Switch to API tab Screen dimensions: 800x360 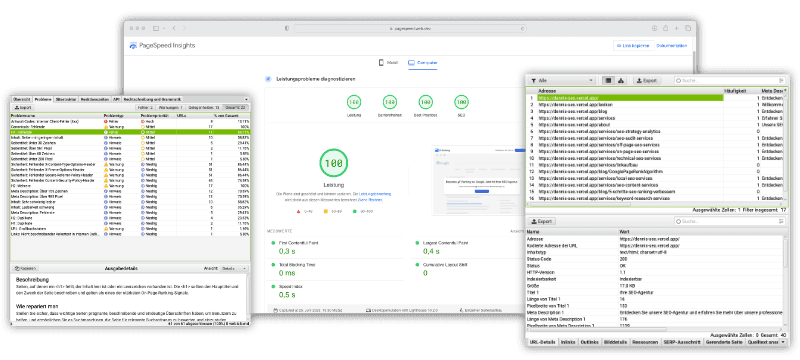pyautogui.click(x=116, y=99)
